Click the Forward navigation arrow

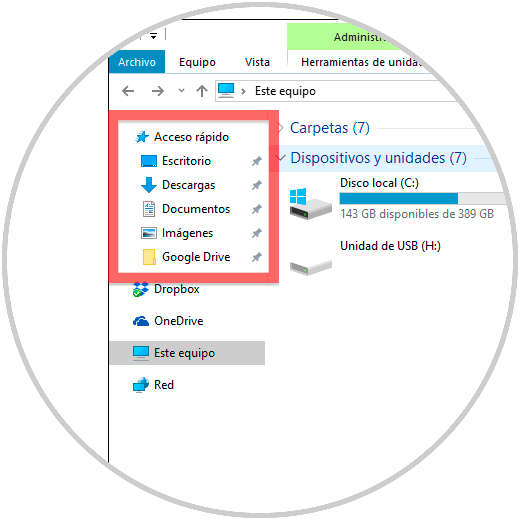tap(158, 91)
